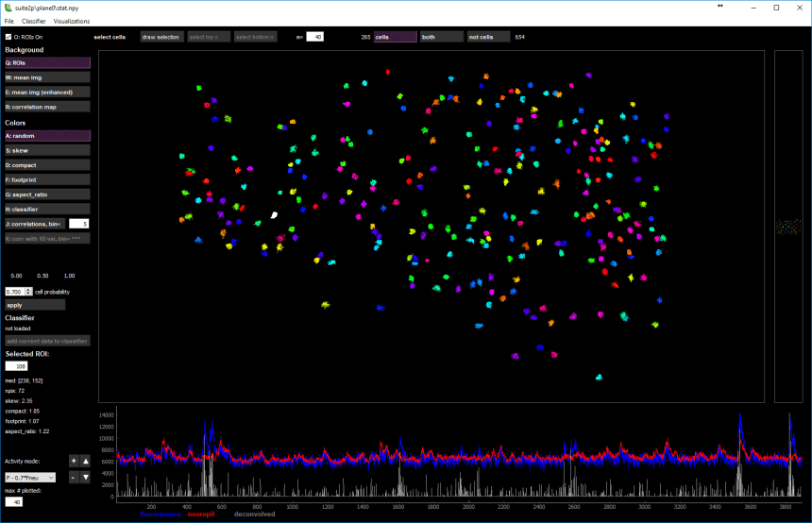
Task: Click the suite2p app icon in title bar
Action: pyautogui.click(x=8, y=7)
